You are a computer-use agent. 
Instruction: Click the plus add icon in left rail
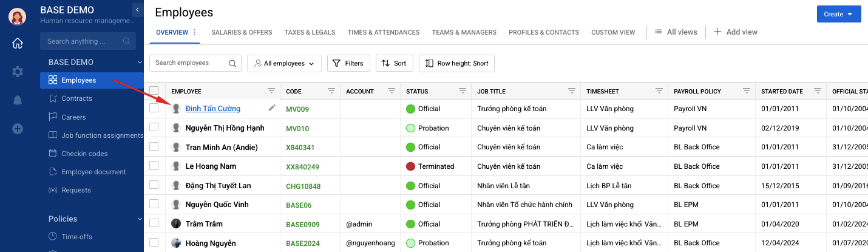click(x=18, y=129)
